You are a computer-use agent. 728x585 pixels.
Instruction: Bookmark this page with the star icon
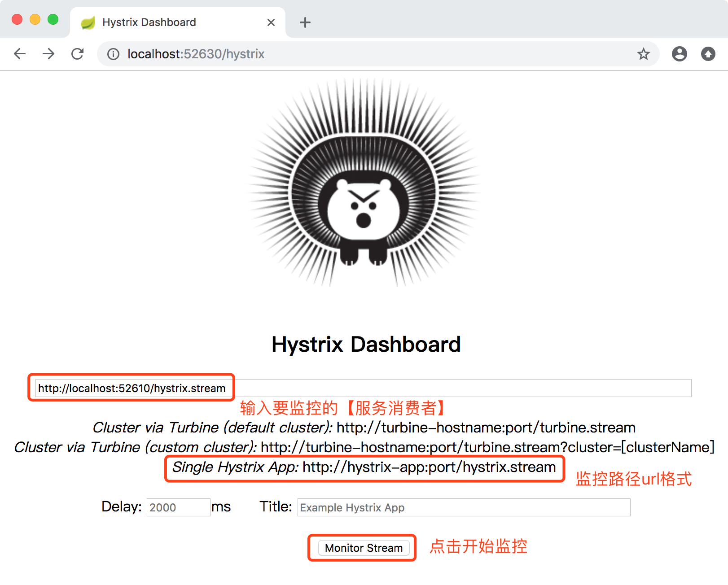644,54
